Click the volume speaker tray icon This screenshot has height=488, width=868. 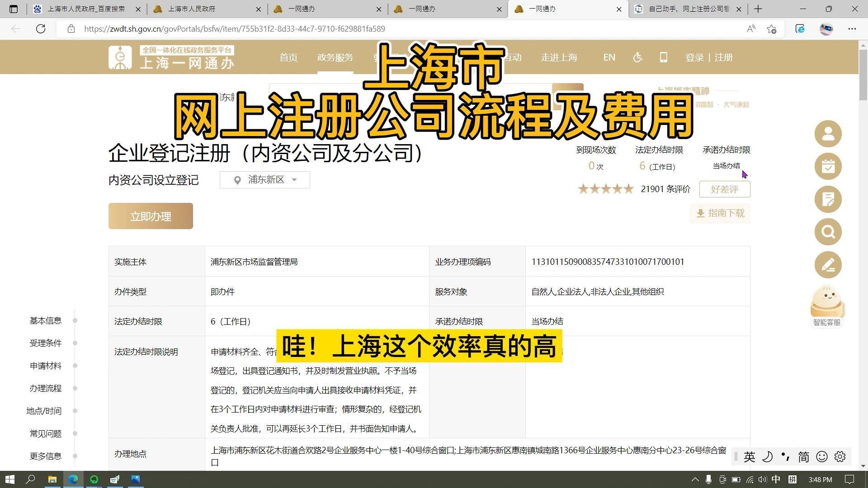point(763,479)
